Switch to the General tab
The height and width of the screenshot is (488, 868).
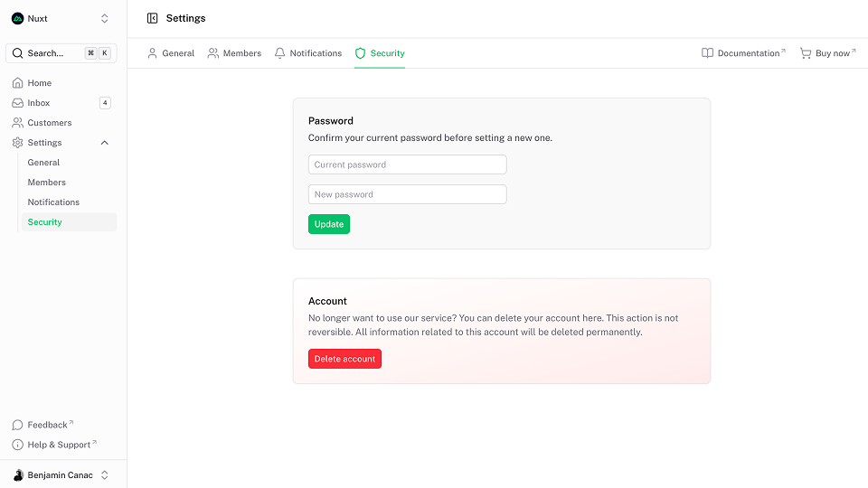[171, 53]
